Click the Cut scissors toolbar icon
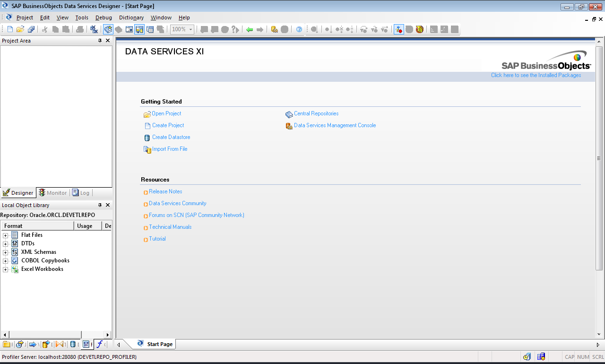The width and height of the screenshot is (605, 364). tap(45, 29)
